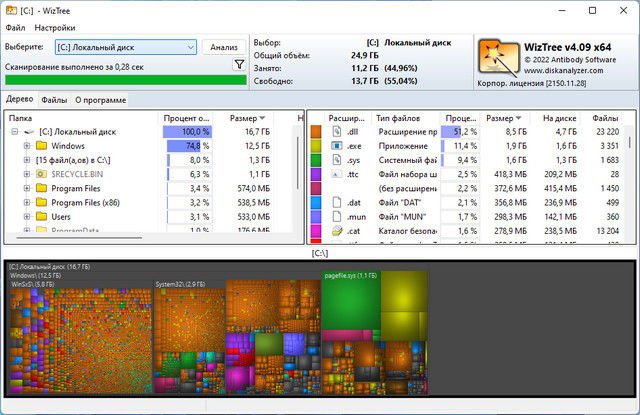Switch to the Файлы tab

(54, 100)
